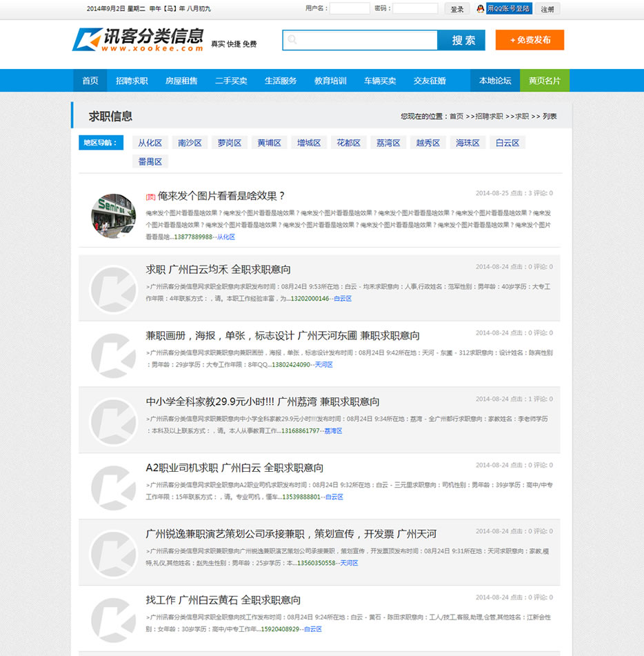Open the Semir storefront thumbnail image
The image size is (644, 656).
tap(113, 216)
